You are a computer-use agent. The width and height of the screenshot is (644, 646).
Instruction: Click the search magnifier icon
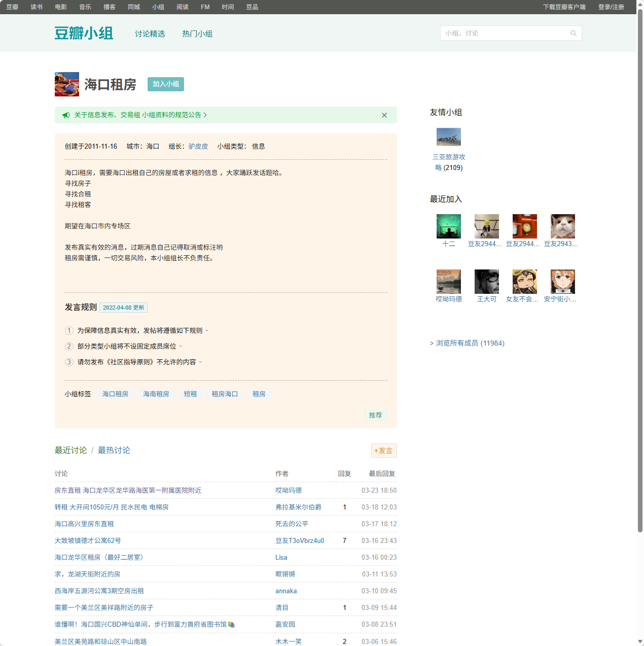574,33
